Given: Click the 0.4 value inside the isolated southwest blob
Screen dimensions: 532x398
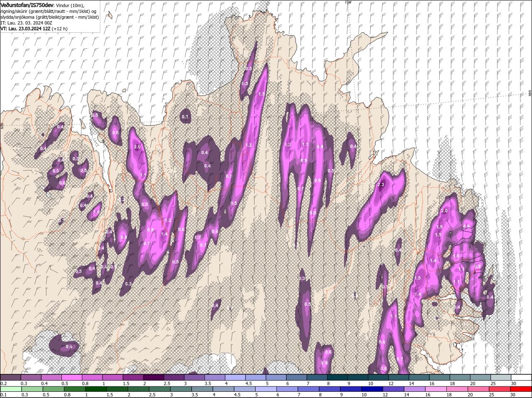Looking at the screenshot, I should pyautogui.click(x=69, y=346).
